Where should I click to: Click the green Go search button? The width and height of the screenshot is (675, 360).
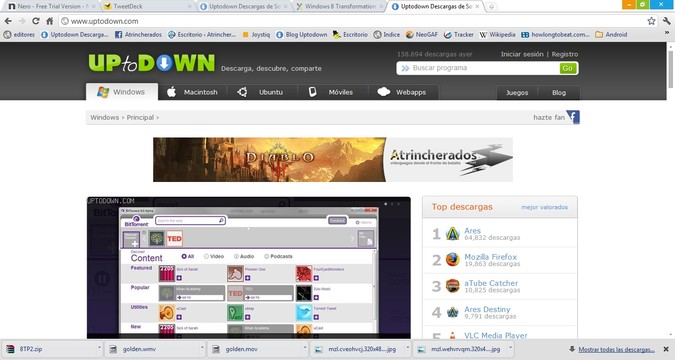tap(568, 68)
